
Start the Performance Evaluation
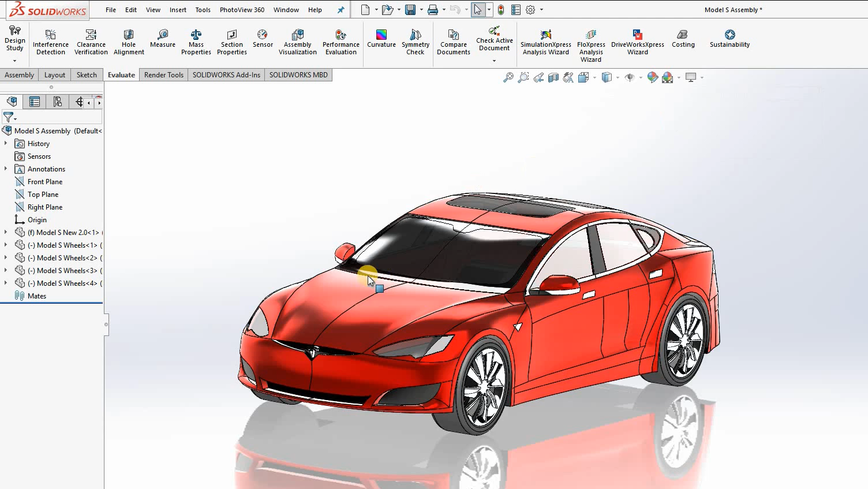341,42
